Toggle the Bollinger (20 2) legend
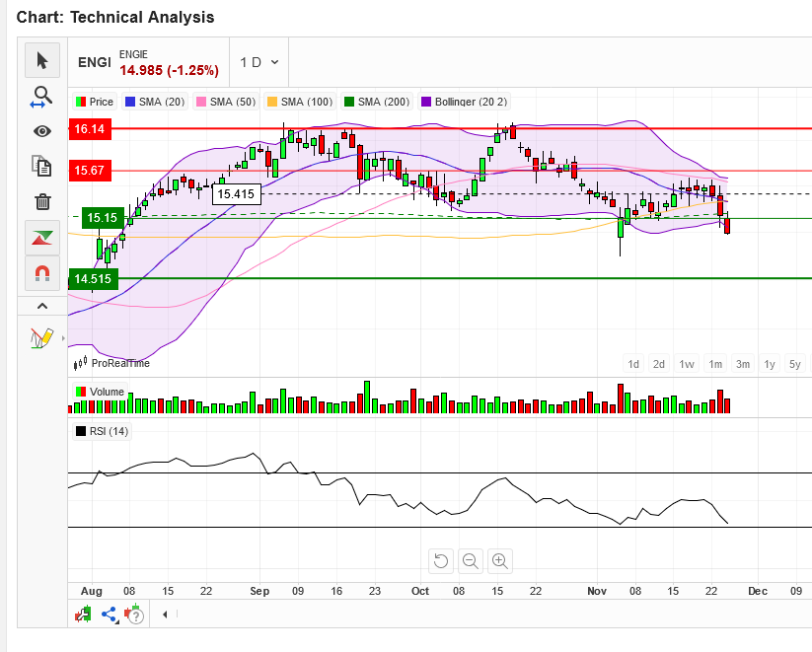The image size is (812, 652). (x=465, y=102)
